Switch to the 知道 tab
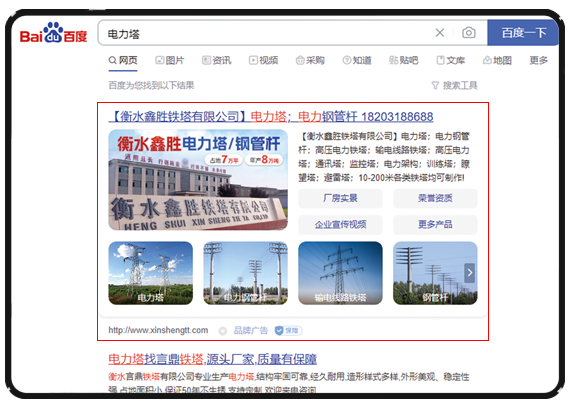This screenshot has height=408, width=570. pyautogui.click(x=357, y=60)
